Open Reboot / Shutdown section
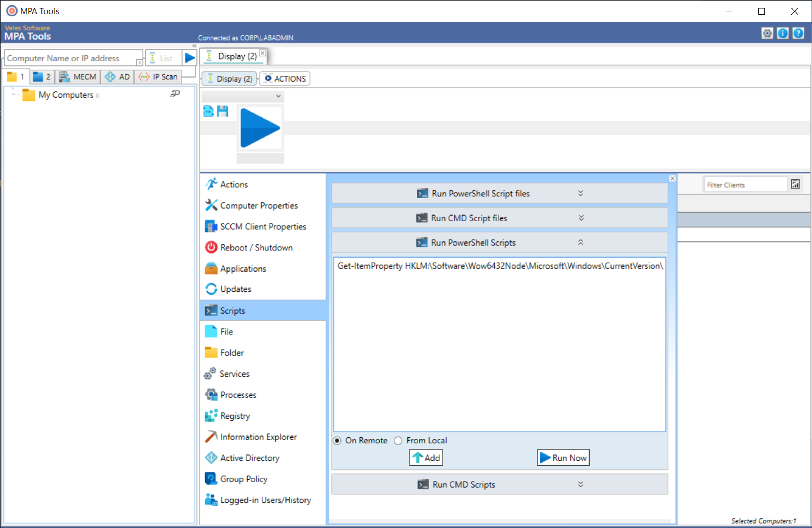The width and height of the screenshot is (812, 528). click(263, 248)
